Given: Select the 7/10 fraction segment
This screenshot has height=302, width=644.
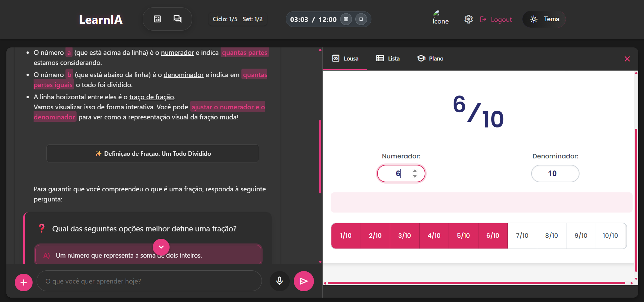Looking at the screenshot, I should [522, 236].
